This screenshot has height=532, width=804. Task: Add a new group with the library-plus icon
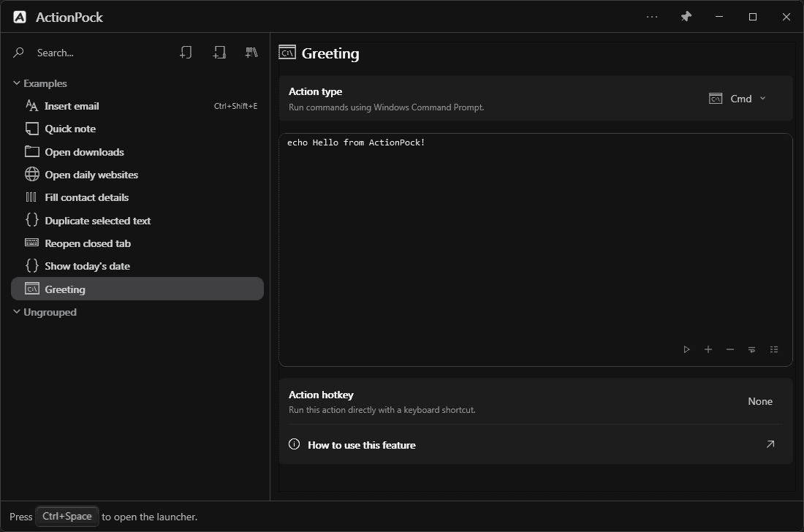(251, 53)
